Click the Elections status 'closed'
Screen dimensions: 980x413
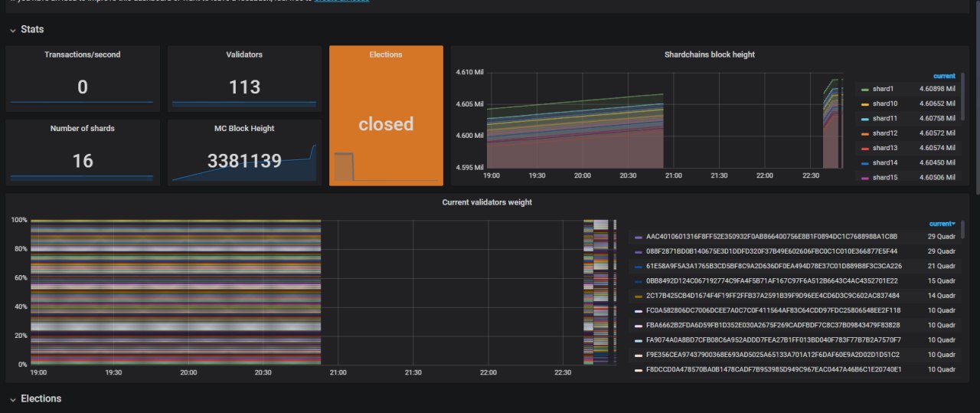coord(386,124)
